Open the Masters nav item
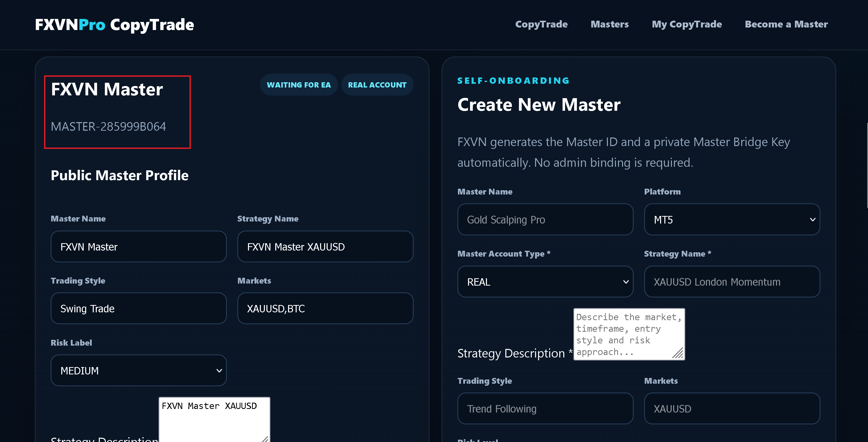 610,24
